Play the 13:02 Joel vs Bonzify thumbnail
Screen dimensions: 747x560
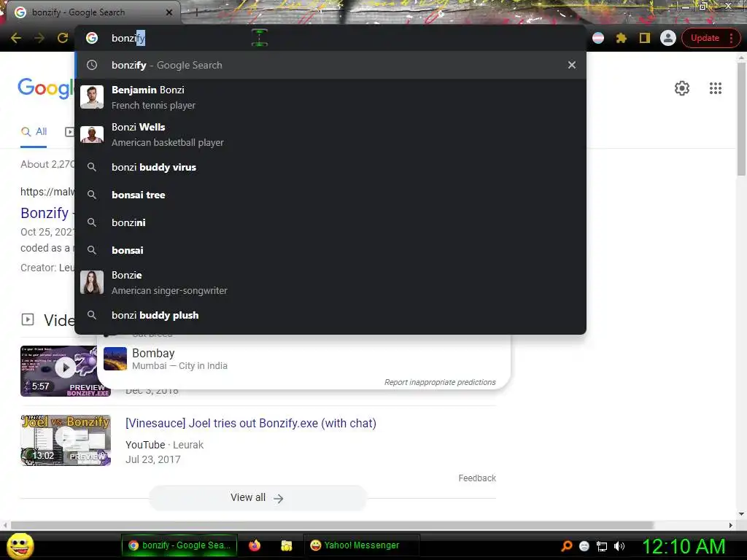point(65,440)
